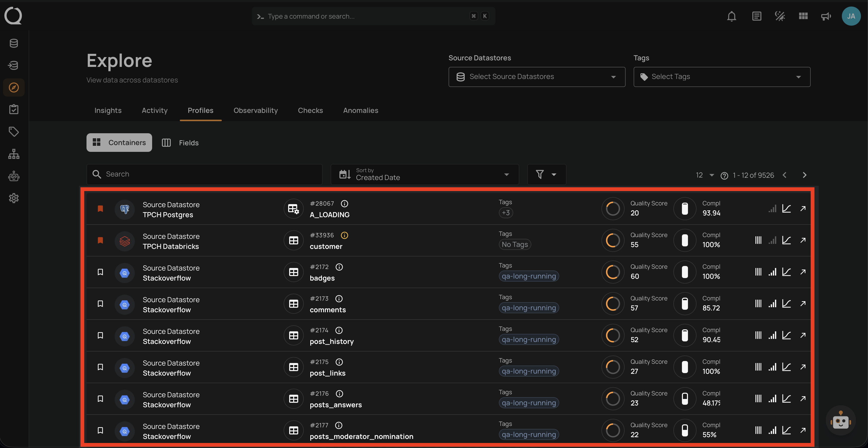Open the Datastores section in sidebar

[14, 43]
